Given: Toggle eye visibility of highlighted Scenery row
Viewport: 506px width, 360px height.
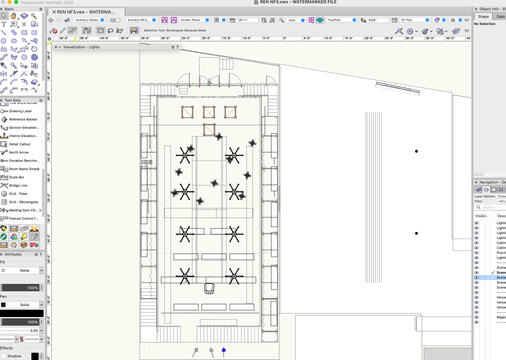Looking at the screenshot, I should point(476,277).
